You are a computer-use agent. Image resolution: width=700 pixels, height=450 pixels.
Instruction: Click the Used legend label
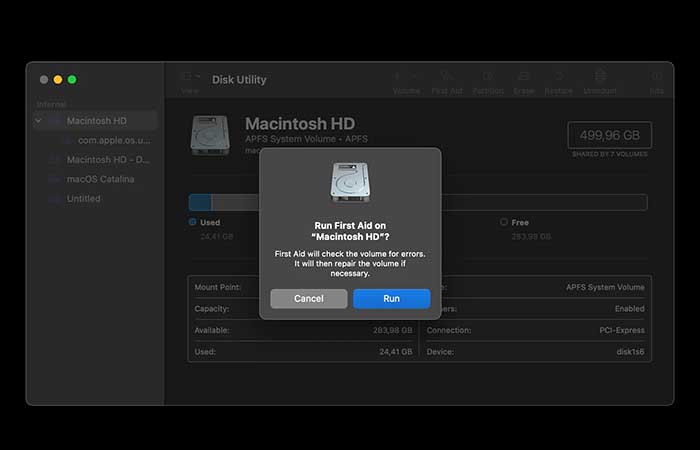(210, 222)
